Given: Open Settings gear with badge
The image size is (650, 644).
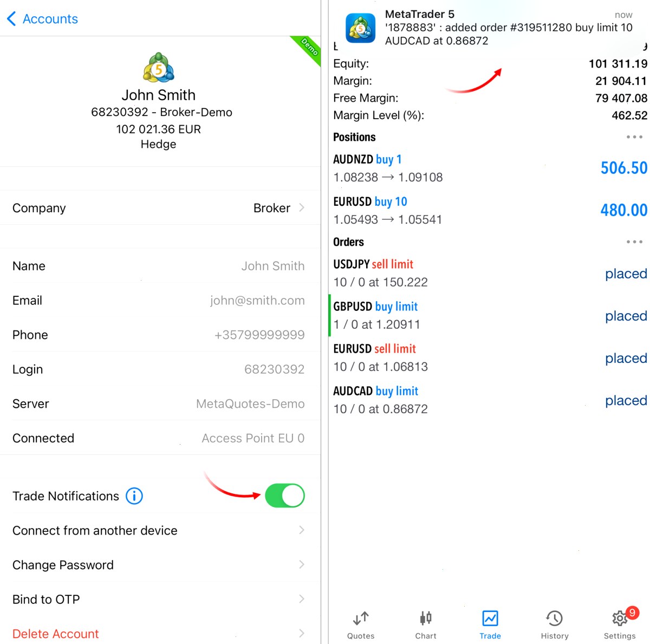Looking at the screenshot, I should click(x=621, y=617).
